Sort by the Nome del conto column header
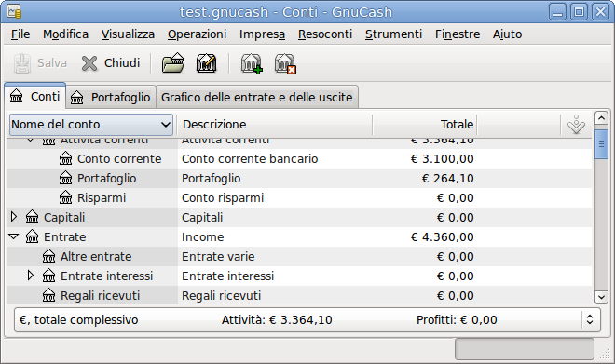 91,125
